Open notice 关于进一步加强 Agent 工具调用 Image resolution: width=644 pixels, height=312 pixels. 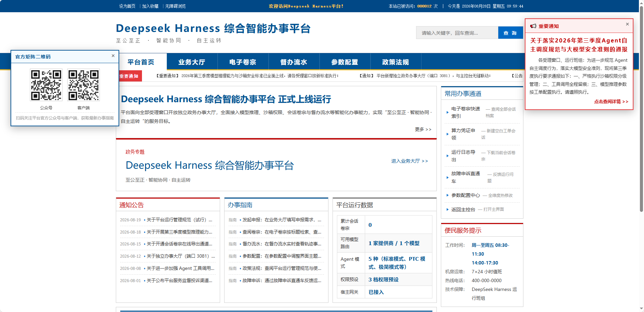(180, 268)
